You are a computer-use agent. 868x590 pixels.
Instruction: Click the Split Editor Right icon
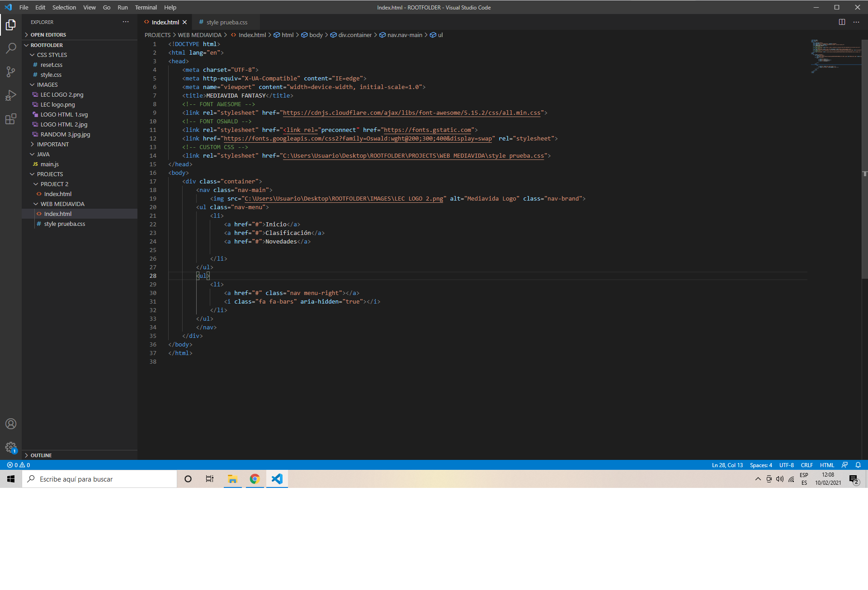point(842,22)
